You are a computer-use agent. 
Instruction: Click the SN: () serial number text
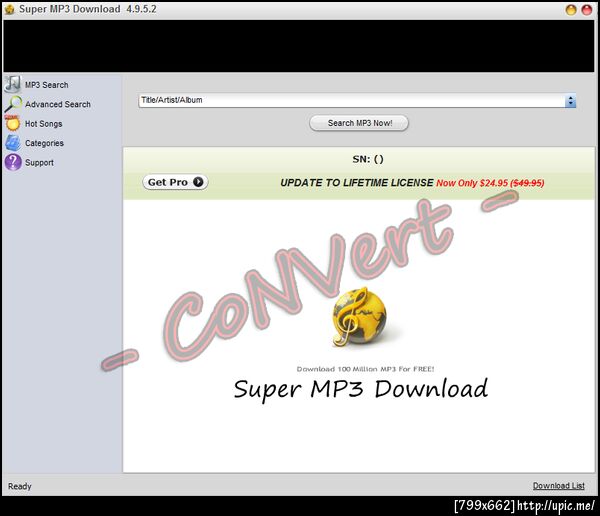click(x=368, y=159)
